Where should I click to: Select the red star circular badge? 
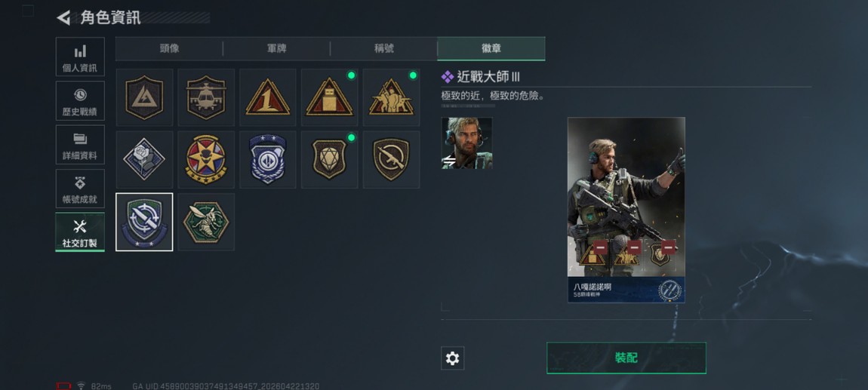[x=206, y=159]
